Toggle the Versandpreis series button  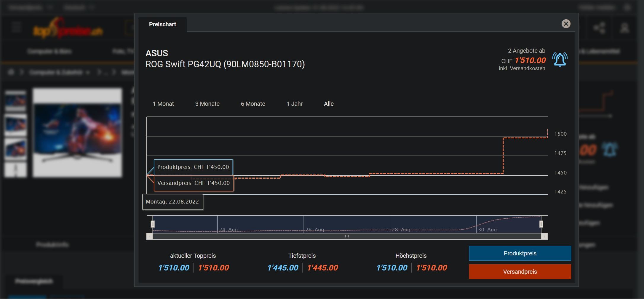[520, 272]
